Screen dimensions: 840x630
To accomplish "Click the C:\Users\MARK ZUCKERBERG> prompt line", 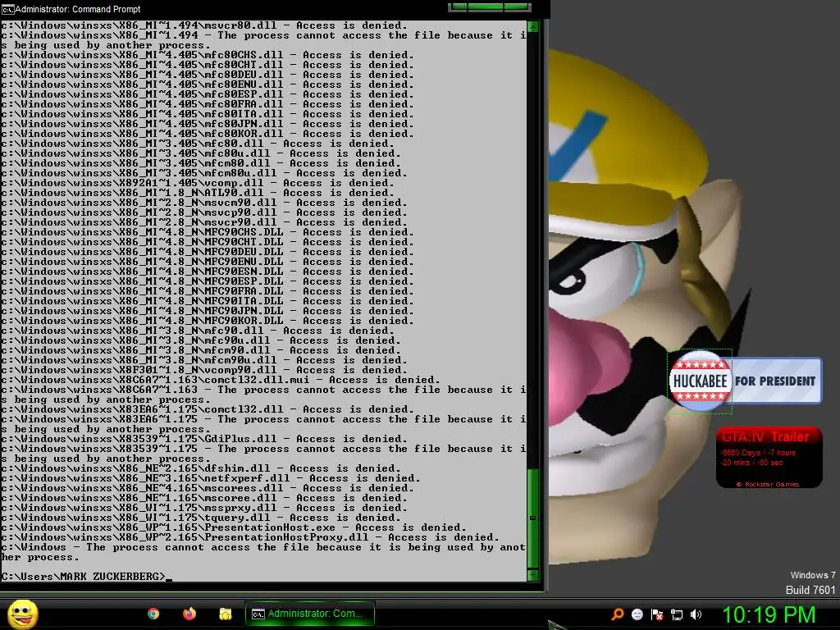I will (x=85, y=577).
